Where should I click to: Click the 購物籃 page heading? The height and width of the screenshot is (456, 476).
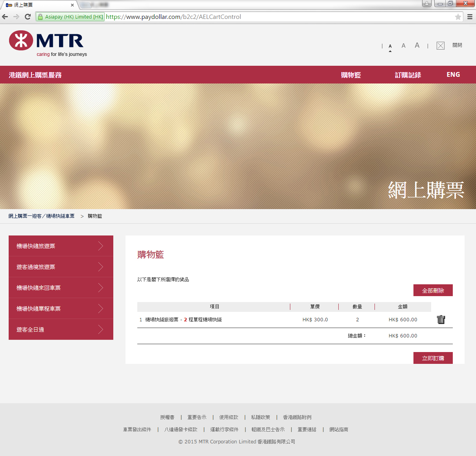point(150,254)
